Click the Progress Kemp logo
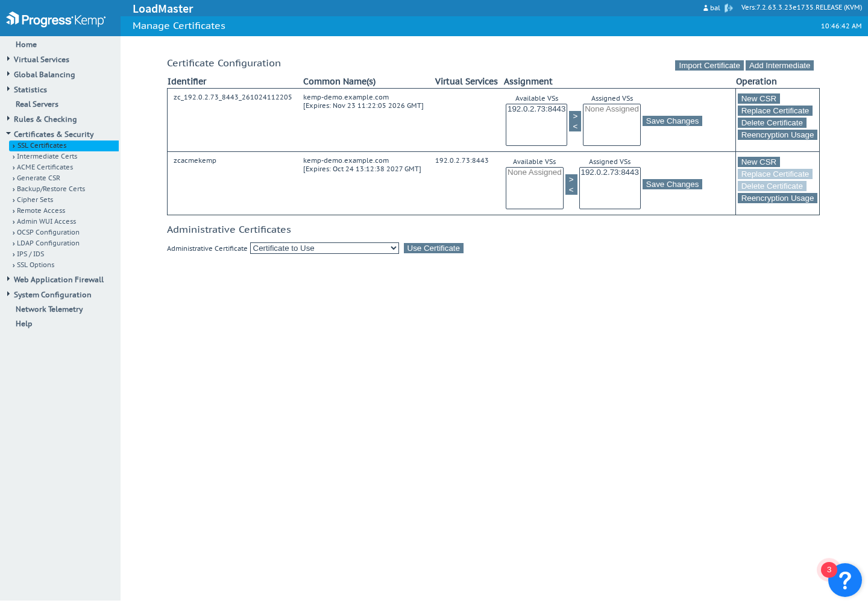Image resolution: width=868 pixels, height=603 pixels. [56, 20]
